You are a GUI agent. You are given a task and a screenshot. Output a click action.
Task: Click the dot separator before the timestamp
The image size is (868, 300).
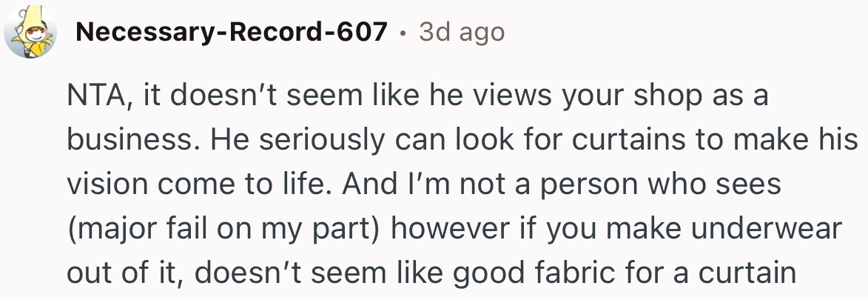click(403, 33)
